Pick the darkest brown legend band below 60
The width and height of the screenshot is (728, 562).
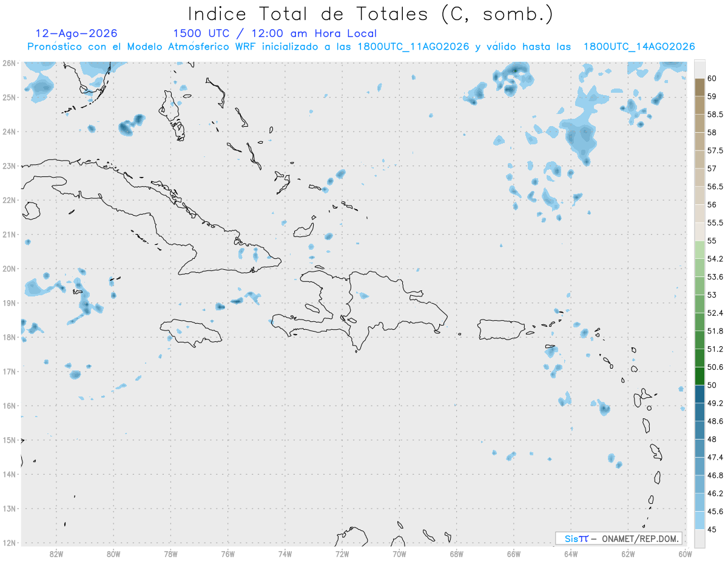point(699,87)
